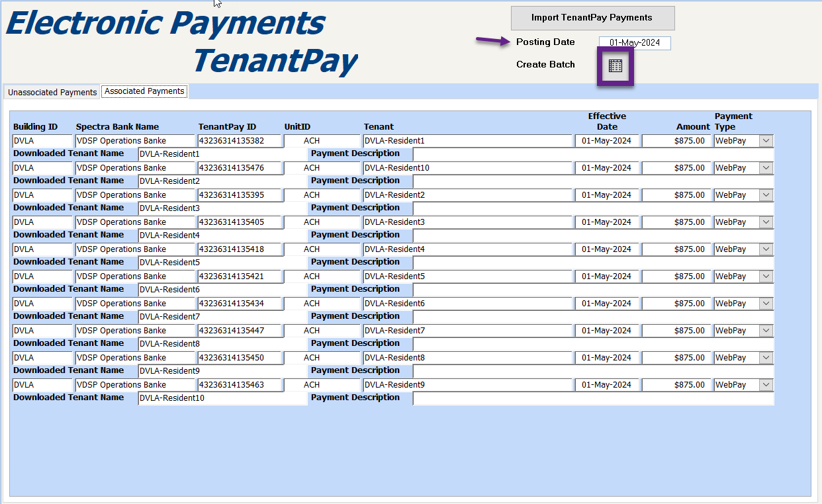This screenshot has width=822, height=504.
Task: Select the Associated Payments tab
Action: pyautogui.click(x=144, y=91)
